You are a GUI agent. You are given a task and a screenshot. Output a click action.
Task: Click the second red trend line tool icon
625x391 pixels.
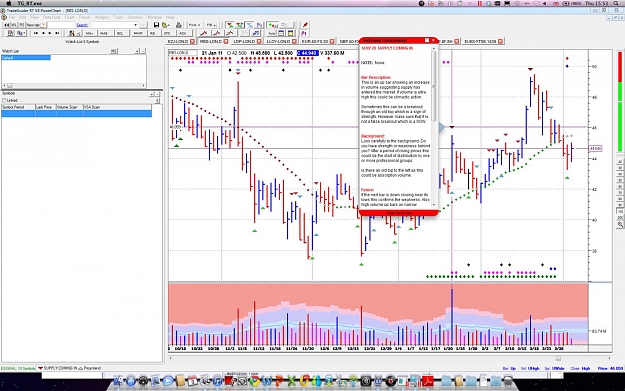[217, 33]
